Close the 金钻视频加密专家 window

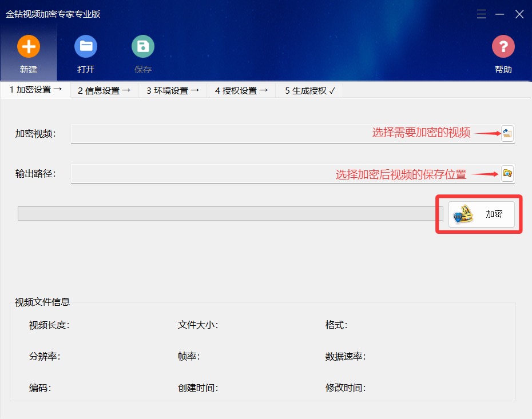pyautogui.click(x=519, y=14)
